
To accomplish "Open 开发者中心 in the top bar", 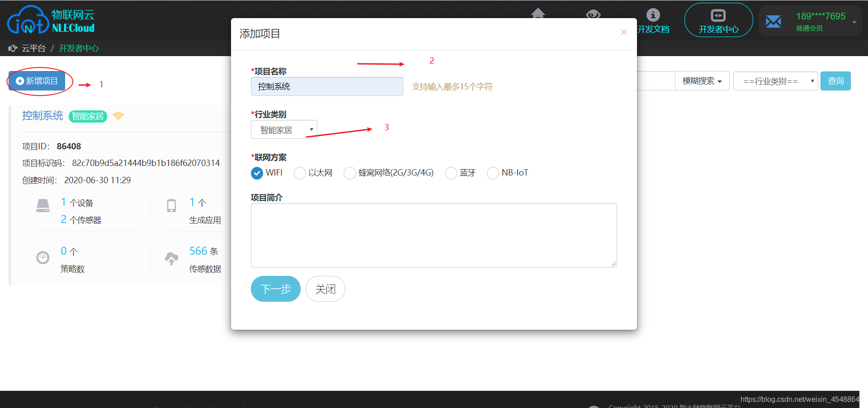I will point(718,20).
